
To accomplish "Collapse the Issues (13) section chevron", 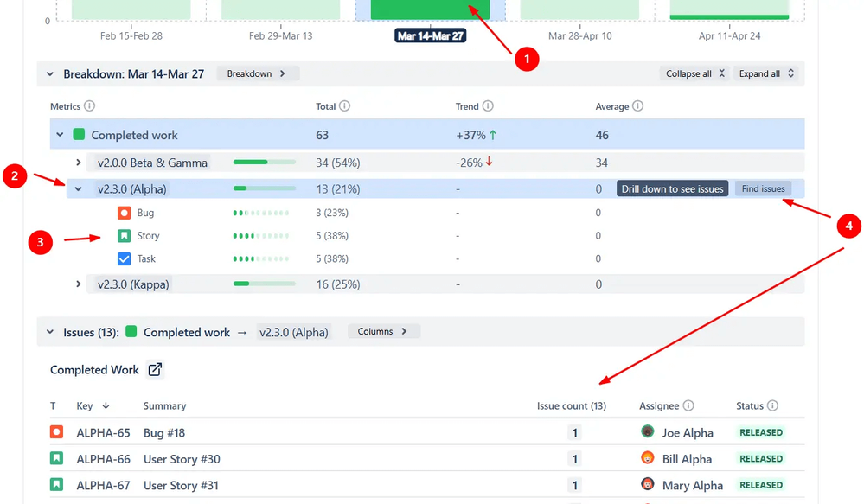I will point(50,332).
